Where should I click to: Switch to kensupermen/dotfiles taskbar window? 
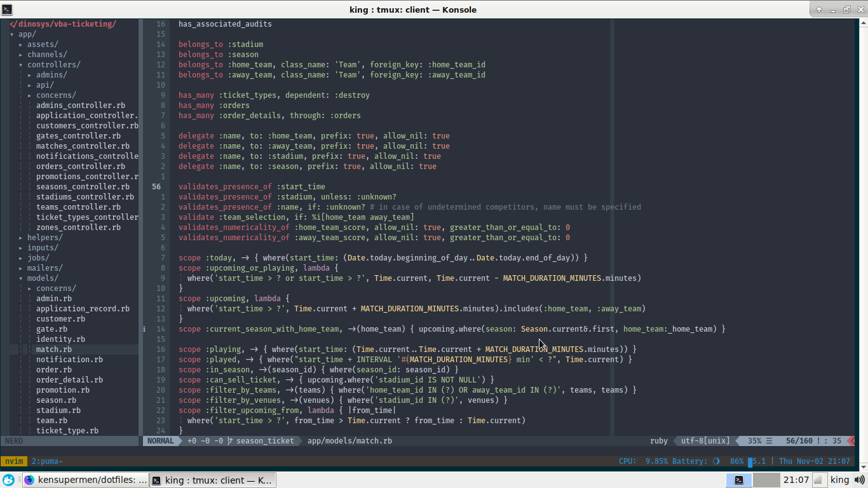(x=86, y=480)
